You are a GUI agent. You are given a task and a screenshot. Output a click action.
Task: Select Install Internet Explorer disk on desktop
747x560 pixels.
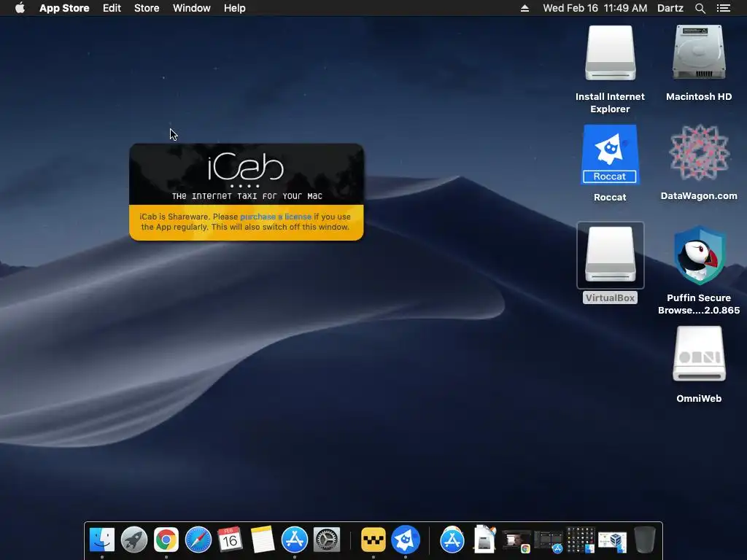point(611,52)
